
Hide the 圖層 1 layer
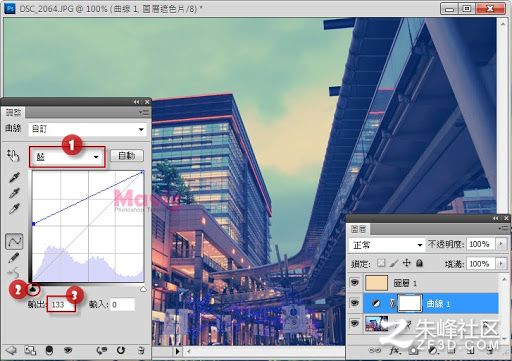coord(355,283)
